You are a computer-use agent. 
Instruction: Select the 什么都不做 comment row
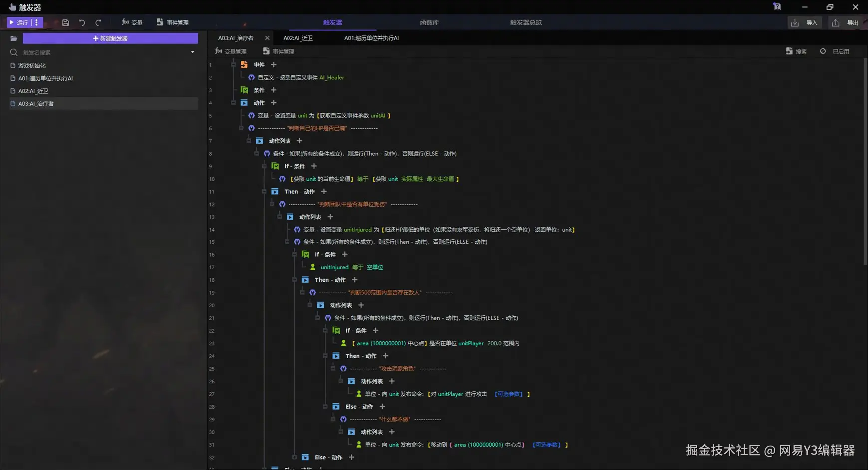(x=392, y=419)
